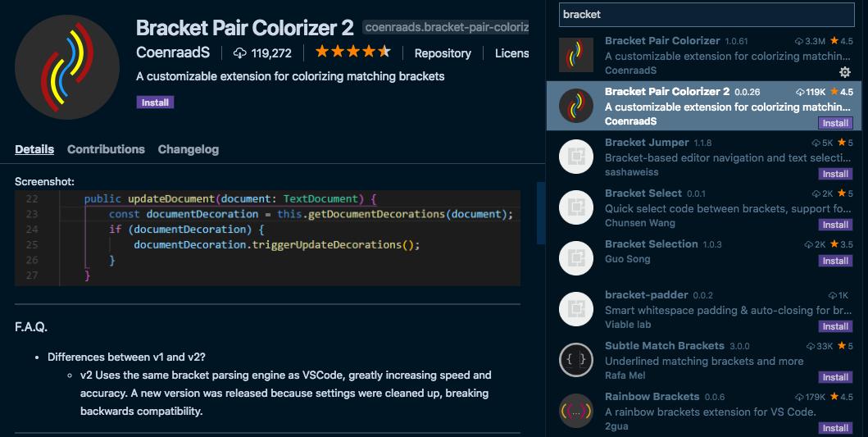Click the 'Differences between v1 and v2?' text
Viewport: 868px width, 437px height.
(x=126, y=357)
